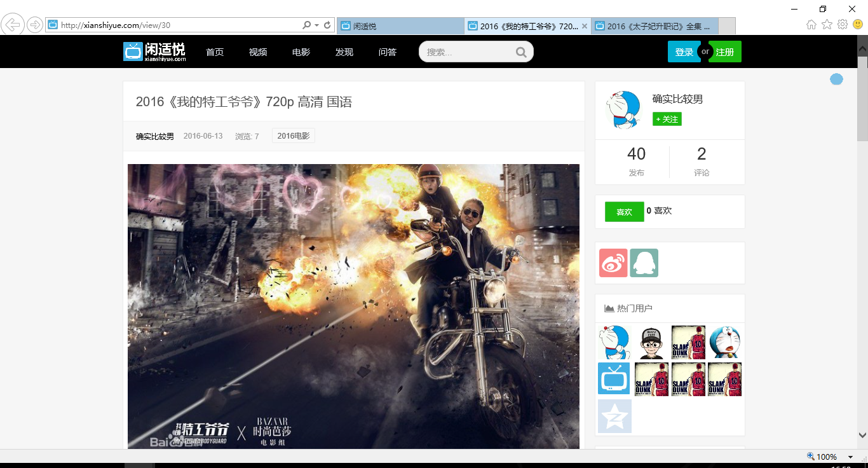Image resolution: width=868 pixels, height=468 pixels.
Task: Open the 发现 nav item
Action: pyautogui.click(x=344, y=52)
